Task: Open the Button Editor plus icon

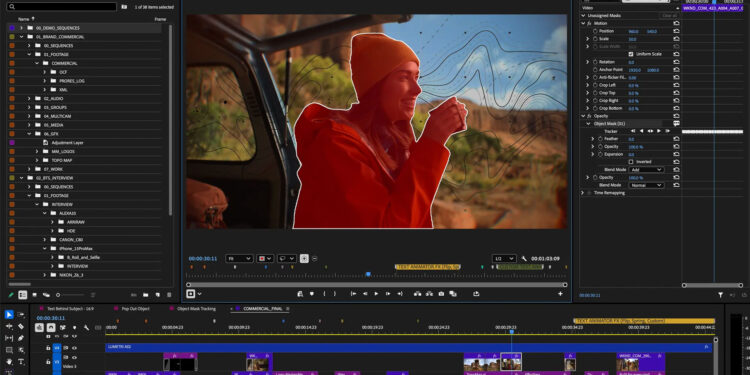Action: coord(560,294)
